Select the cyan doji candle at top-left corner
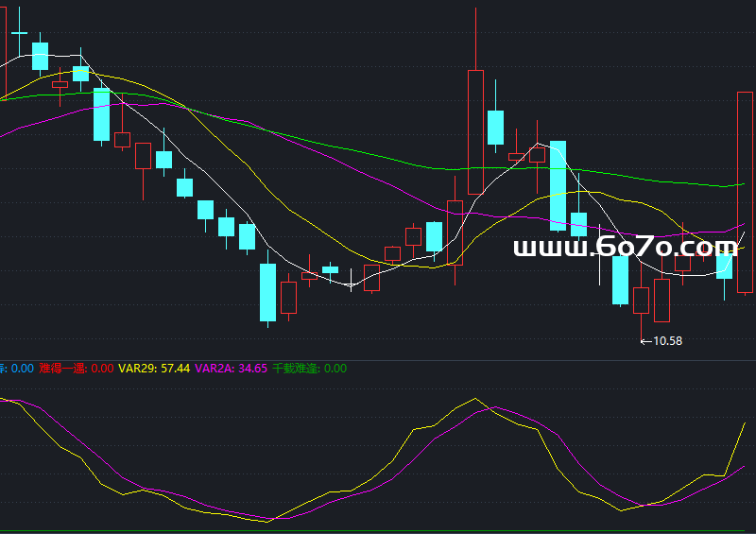The width and height of the screenshot is (756, 534). [x=19, y=33]
